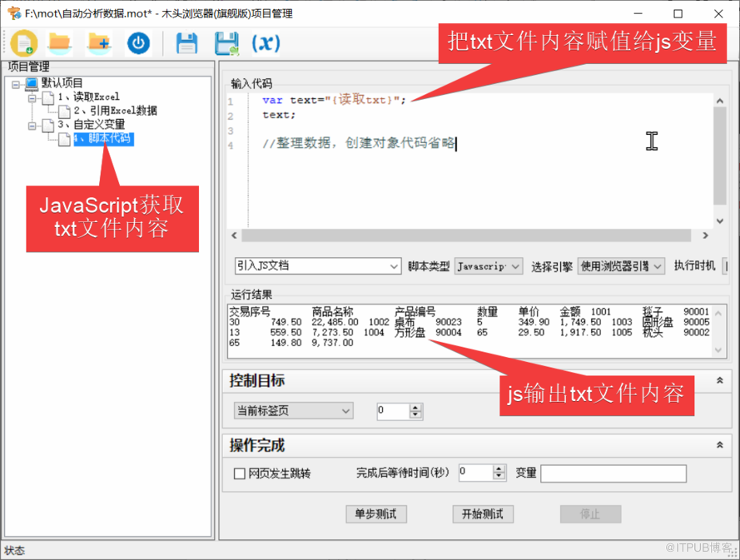This screenshot has height=560, width=740.
Task: Click the app icon in the title bar
Action: [14, 13]
